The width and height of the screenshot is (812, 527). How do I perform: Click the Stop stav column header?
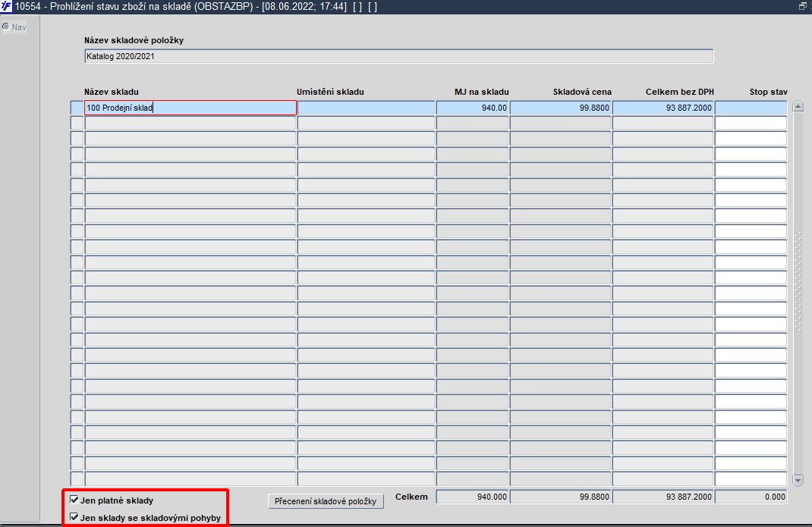point(769,92)
